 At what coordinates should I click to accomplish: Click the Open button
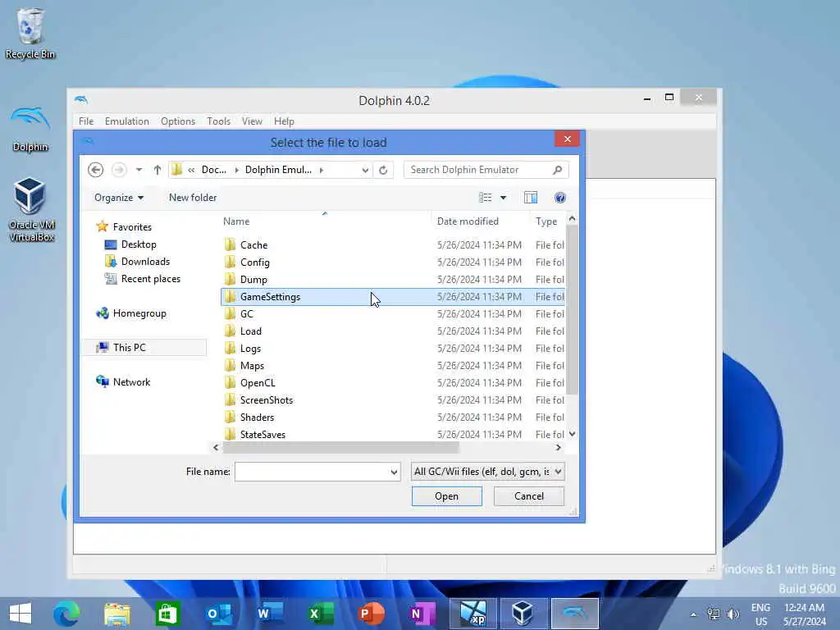point(447,496)
